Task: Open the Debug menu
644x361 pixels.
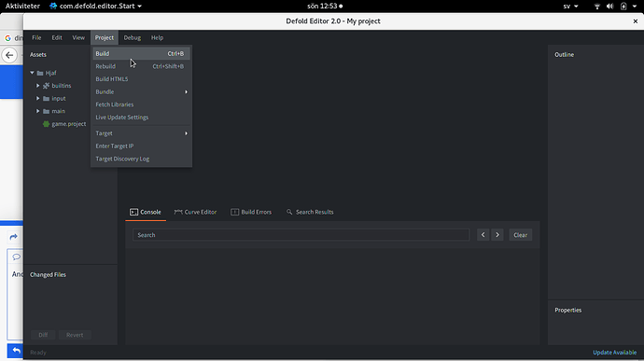Action: pyautogui.click(x=133, y=38)
